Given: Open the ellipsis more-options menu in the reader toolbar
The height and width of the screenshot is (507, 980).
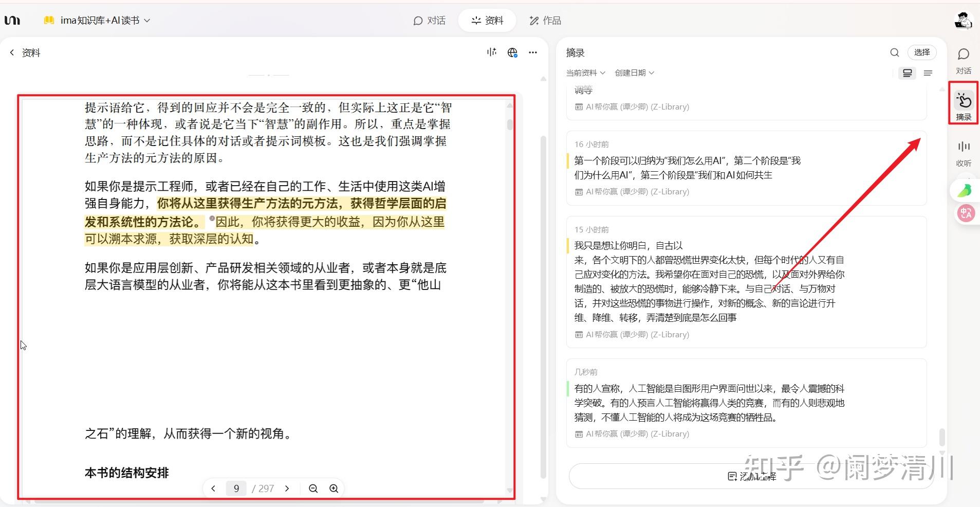Looking at the screenshot, I should (533, 52).
